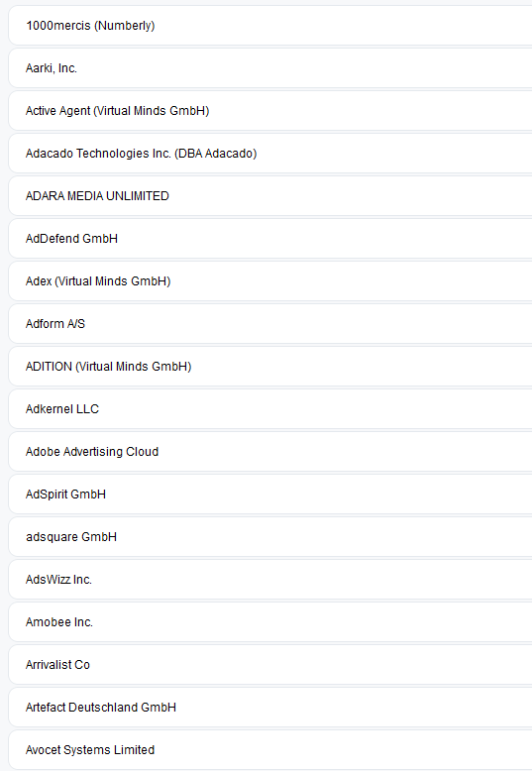This screenshot has width=532, height=771.
Task: Select Adacado Technologies Inc. (DBA Adacado)
Action: click(x=270, y=154)
